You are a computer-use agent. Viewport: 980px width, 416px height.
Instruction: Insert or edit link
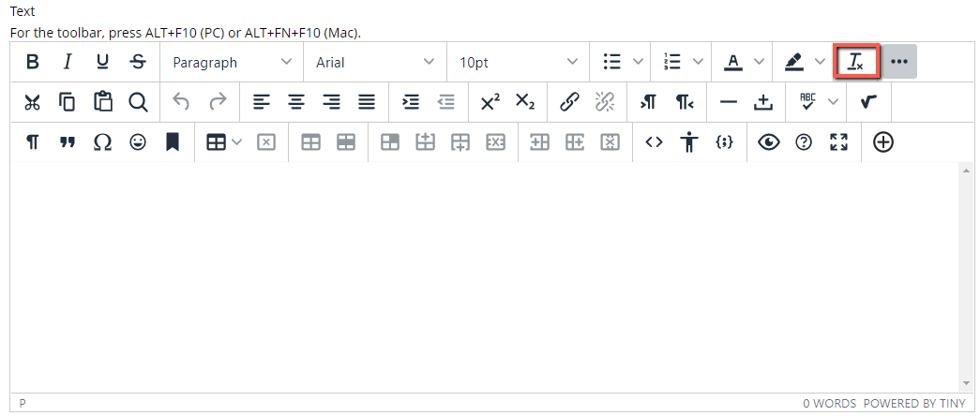click(x=569, y=102)
